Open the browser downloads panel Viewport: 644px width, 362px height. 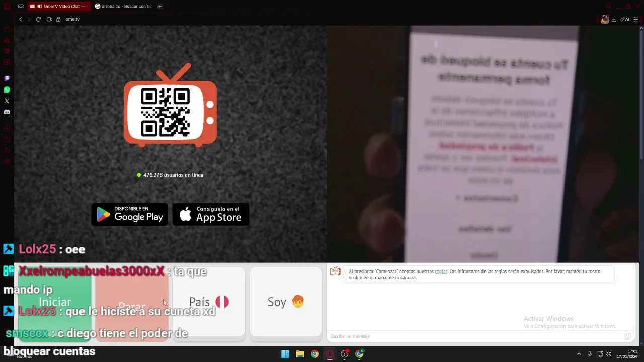click(614, 19)
